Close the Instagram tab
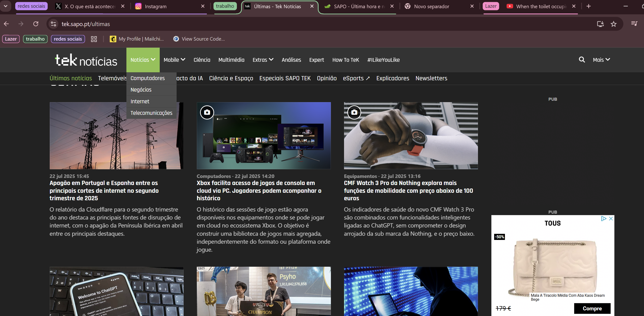 click(203, 6)
